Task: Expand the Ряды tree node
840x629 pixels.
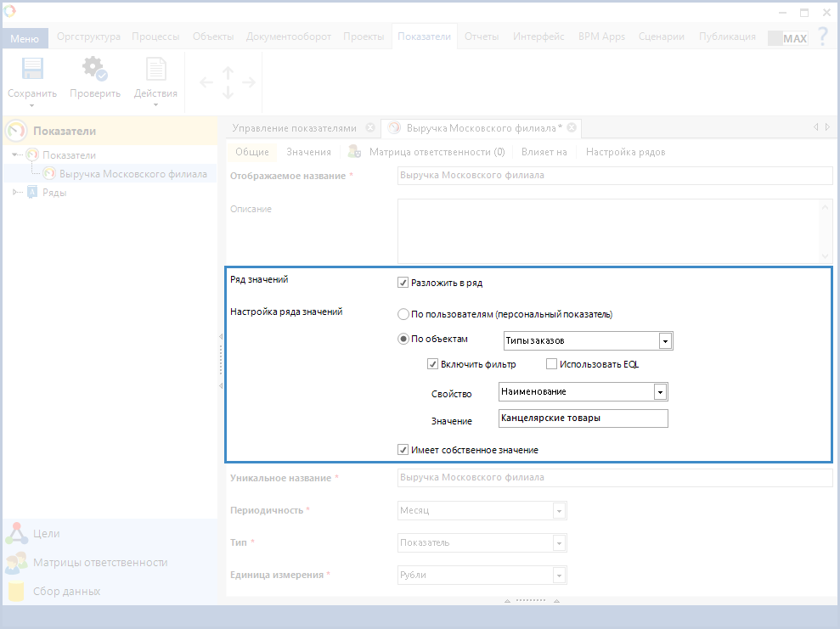Action: (x=15, y=193)
